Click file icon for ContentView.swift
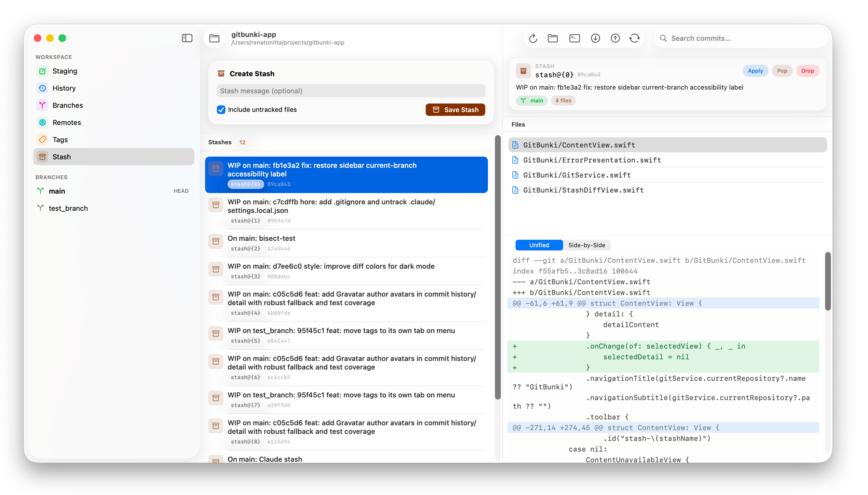This screenshot has height=495, width=868. (x=515, y=145)
